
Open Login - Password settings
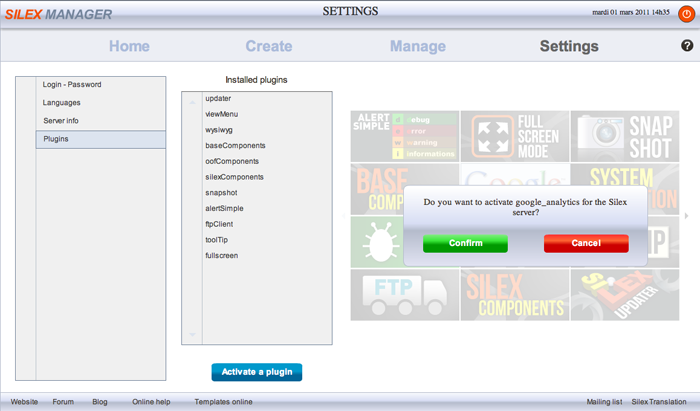tap(101, 84)
